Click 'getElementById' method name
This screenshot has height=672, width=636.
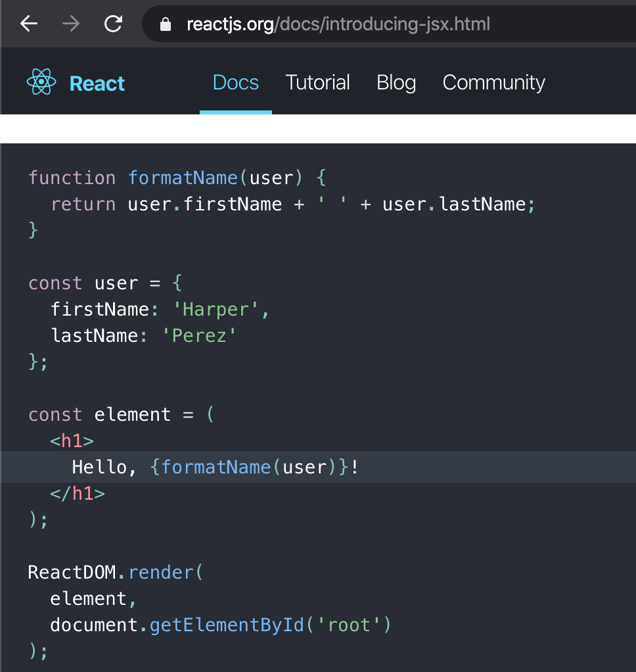point(227,625)
